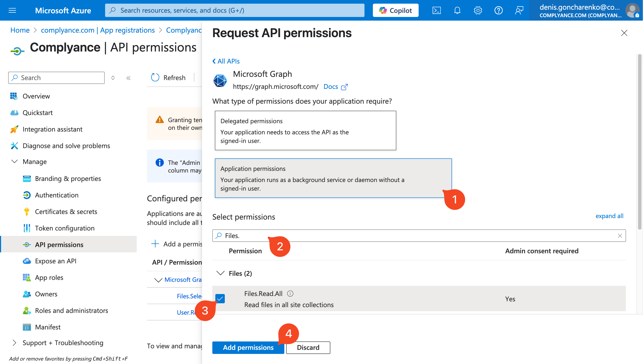Go back to All APIs
The height and width of the screenshot is (364, 643).
coord(226,61)
